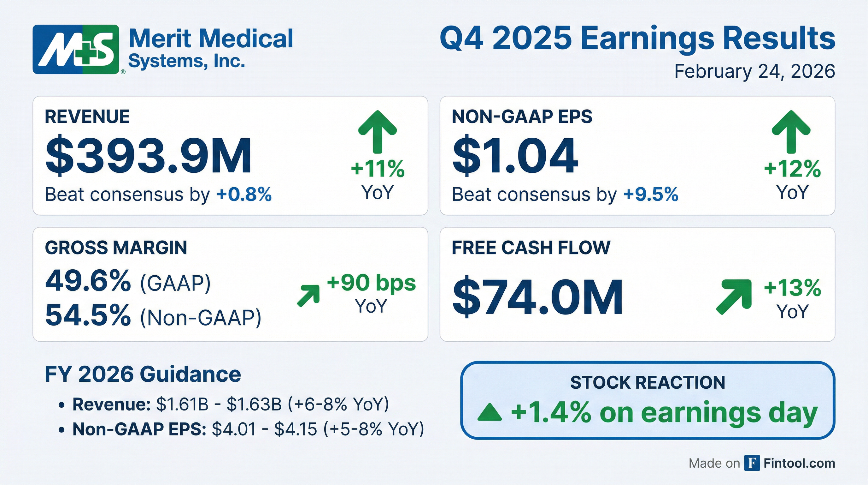
Task: Click the FY 2026 Guidance heading
Action: click(143, 374)
